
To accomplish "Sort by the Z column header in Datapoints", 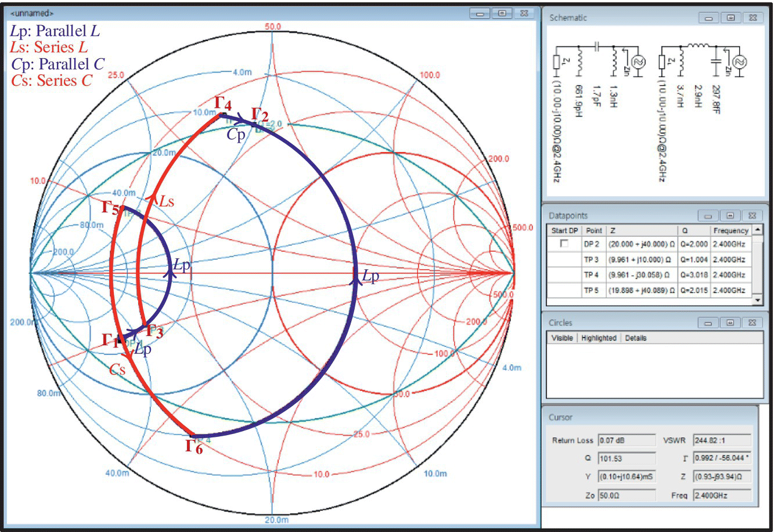I will (642, 230).
